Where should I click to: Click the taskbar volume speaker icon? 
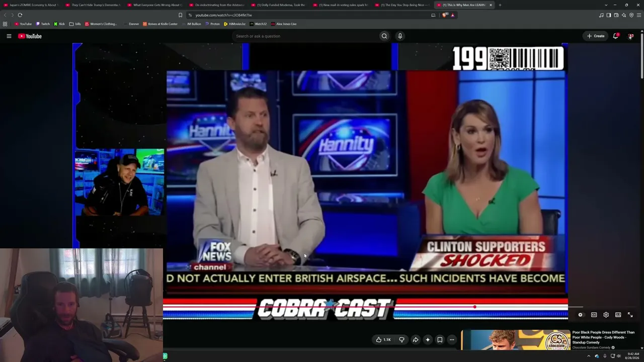click(619, 356)
